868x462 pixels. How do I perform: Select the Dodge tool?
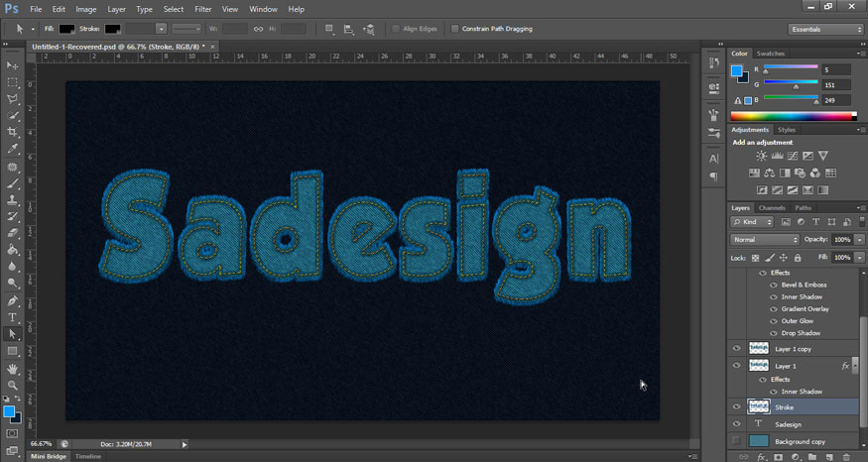[x=12, y=283]
